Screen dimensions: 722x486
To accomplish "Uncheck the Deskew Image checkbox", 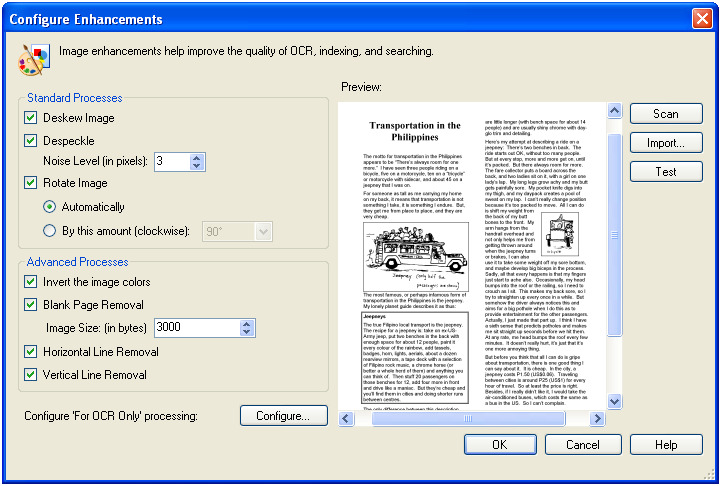I will [x=30, y=117].
